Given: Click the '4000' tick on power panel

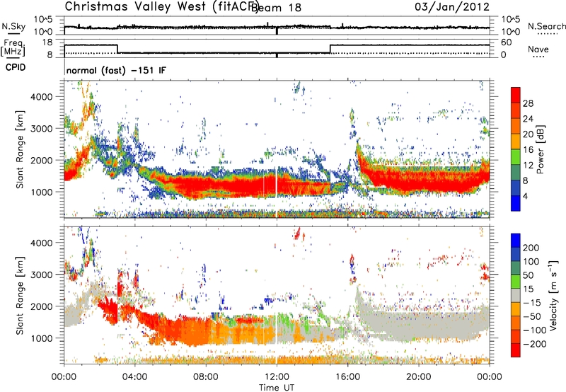Looking at the screenshot, I should point(41,97).
